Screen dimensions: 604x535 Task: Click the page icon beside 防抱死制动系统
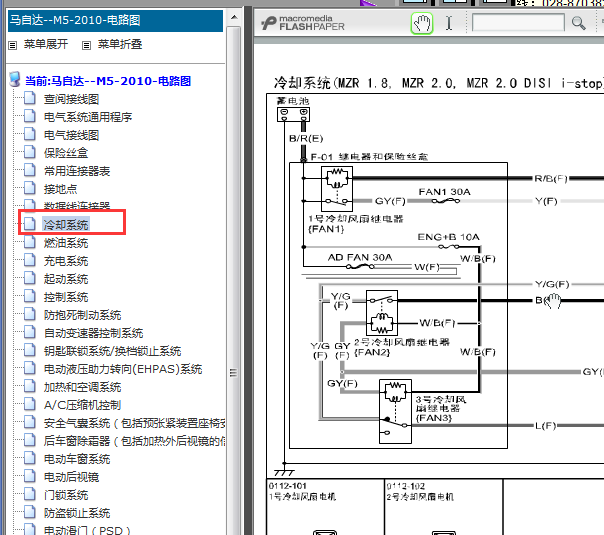click(30, 314)
